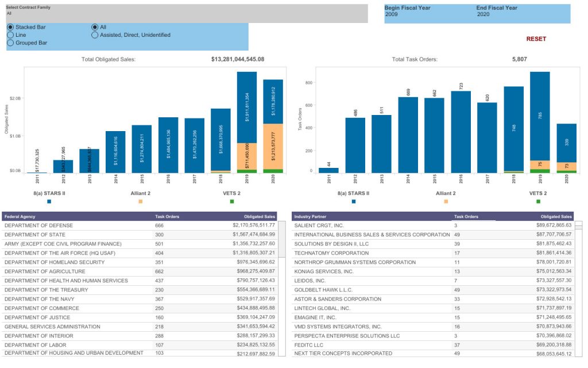The width and height of the screenshot is (588, 368).
Task: Click the 2019 bar in Task Orders chart
Action: coord(540,121)
